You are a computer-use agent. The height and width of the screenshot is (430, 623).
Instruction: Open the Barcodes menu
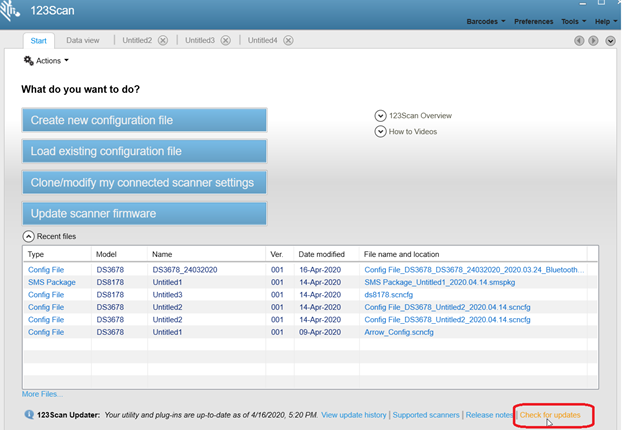[x=487, y=21]
